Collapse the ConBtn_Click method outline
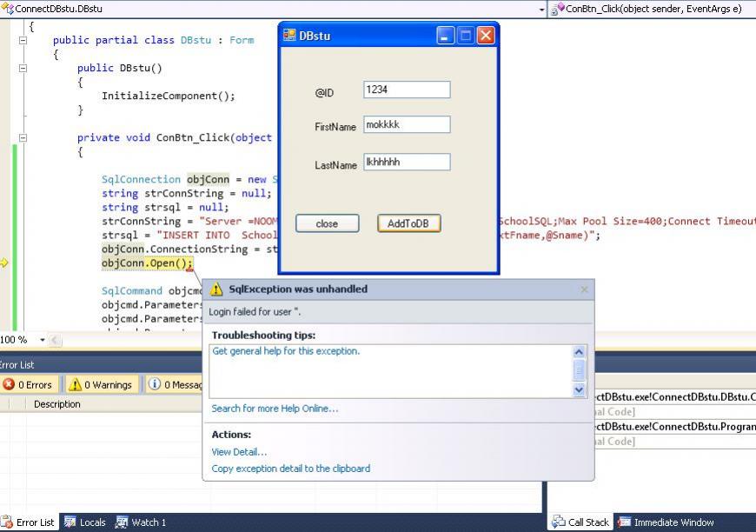 point(23,137)
